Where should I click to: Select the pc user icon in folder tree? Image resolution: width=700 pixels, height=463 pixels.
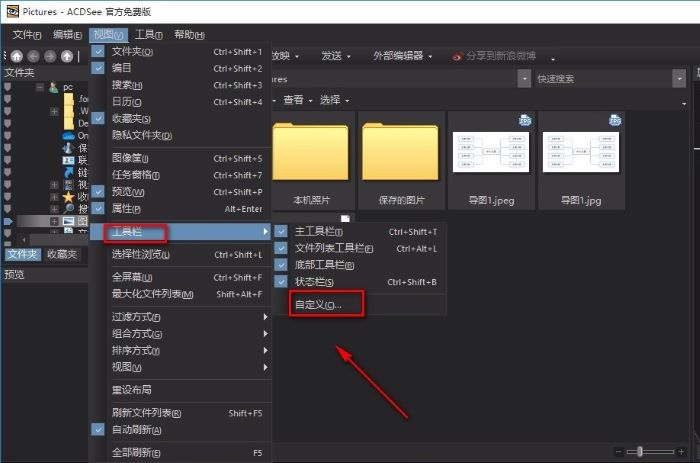click(54, 87)
